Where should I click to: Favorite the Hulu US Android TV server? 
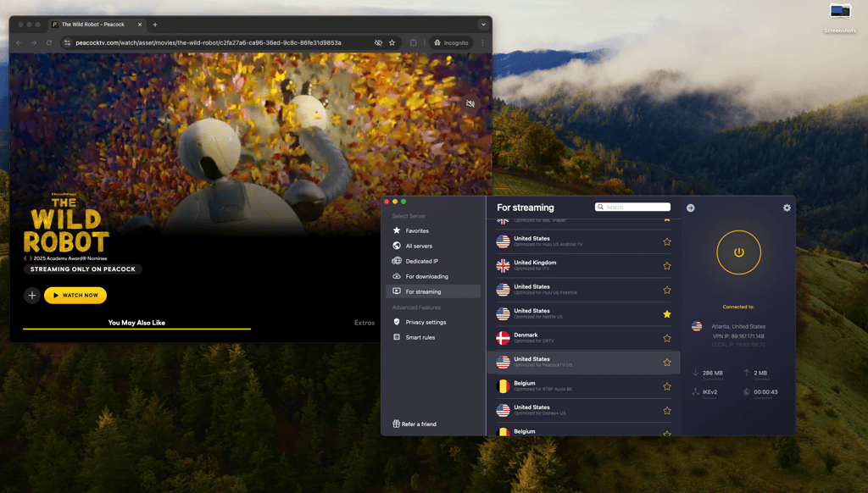pyautogui.click(x=667, y=241)
